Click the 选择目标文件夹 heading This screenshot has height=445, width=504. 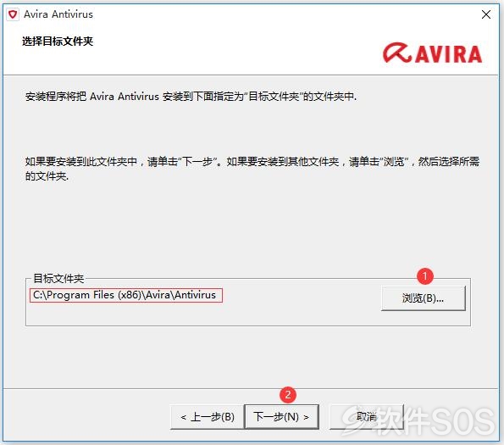[58, 42]
